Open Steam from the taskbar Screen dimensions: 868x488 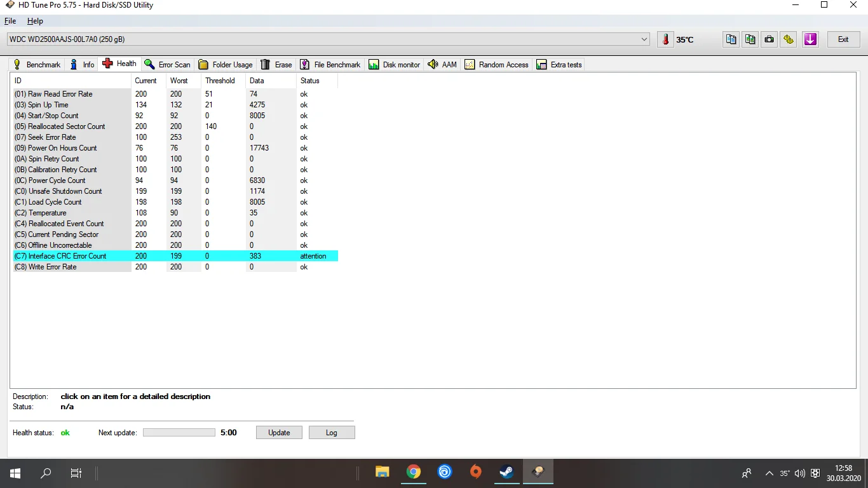[x=506, y=472]
